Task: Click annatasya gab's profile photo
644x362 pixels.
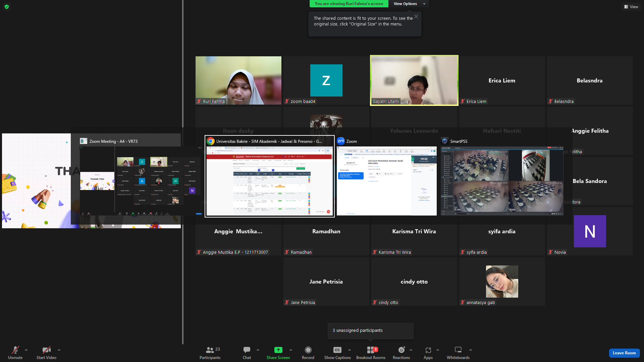Action: (x=502, y=282)
